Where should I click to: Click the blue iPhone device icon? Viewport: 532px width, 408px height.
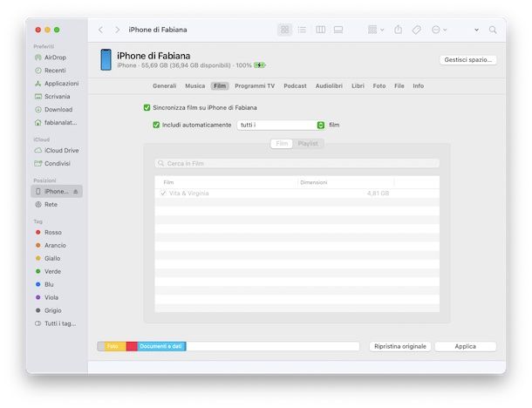click(106, 59)
